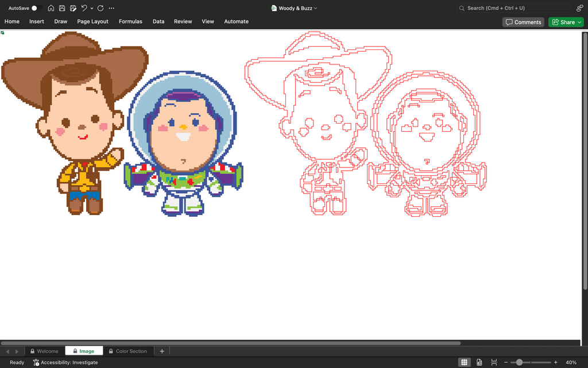
Task: Open the more options ellipsis in title bar
Action: [x=111, y=8]
